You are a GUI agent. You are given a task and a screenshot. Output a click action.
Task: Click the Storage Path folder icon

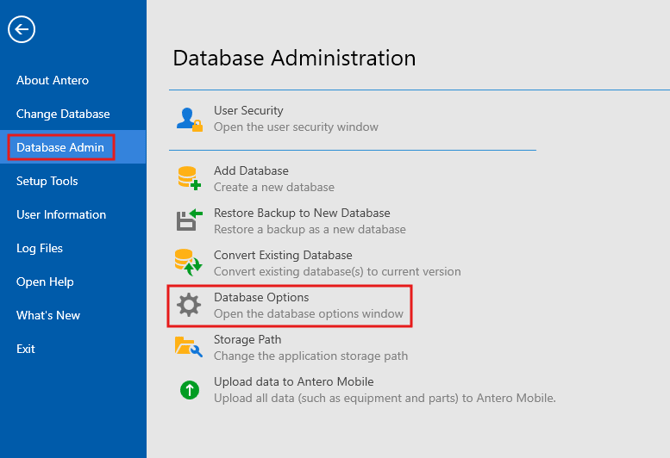189,347
